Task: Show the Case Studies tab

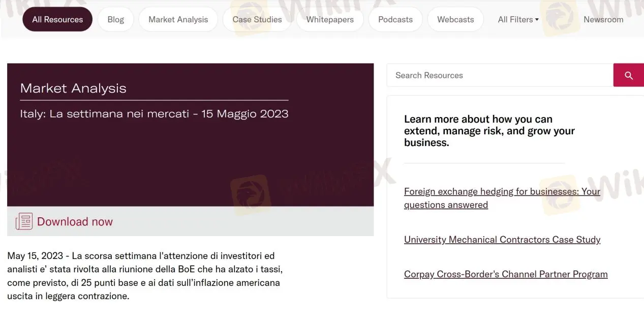Action: 257,19
